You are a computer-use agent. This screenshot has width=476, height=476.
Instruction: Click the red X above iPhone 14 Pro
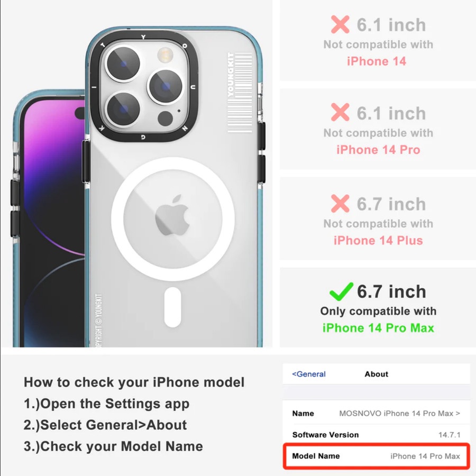pyautogui.click(x=340, y=112)
